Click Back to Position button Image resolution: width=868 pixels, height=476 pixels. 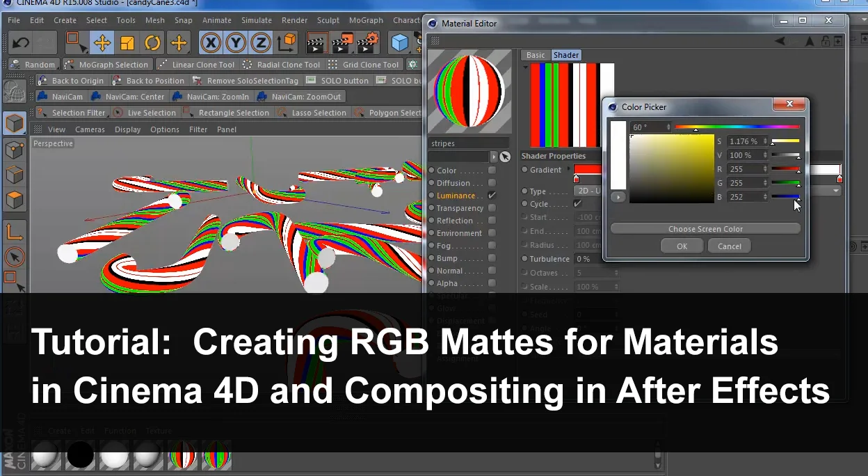(147, 81)
